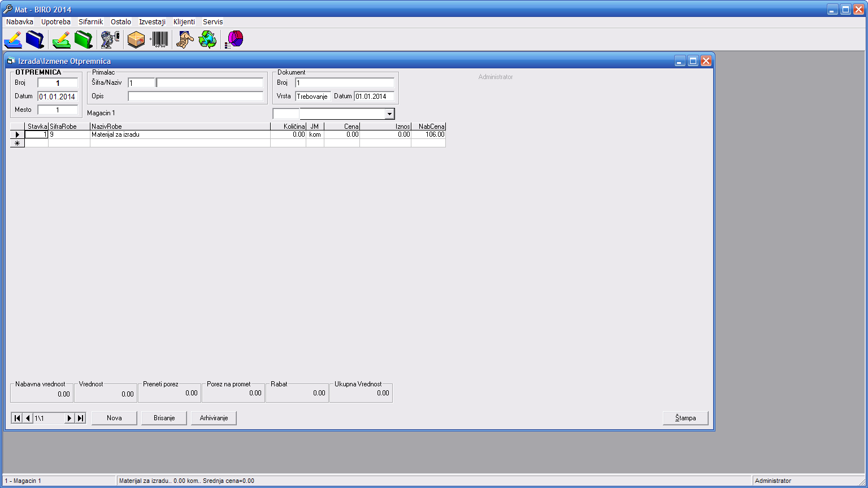Click the robot toolbar icon
The height and width of the screenshot is (488, 868).
pyautogui.click(x=110, y=40)
